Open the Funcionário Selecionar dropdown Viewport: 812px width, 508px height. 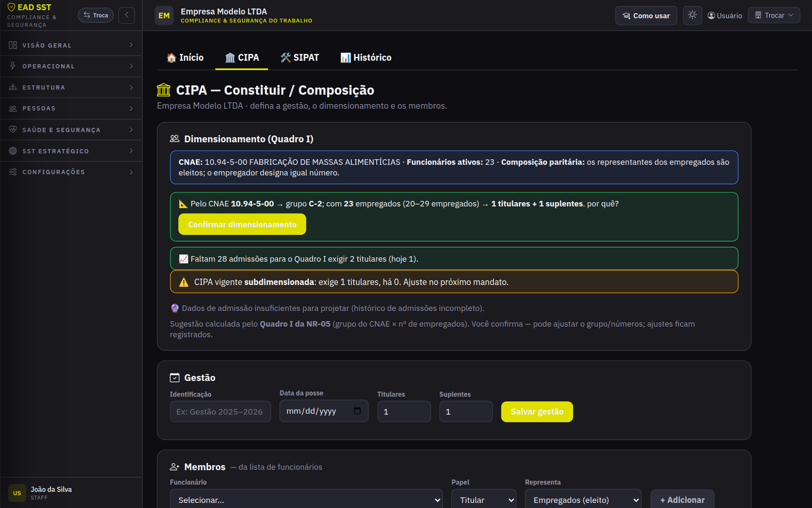pyautogui.click(x=306, y=499)
